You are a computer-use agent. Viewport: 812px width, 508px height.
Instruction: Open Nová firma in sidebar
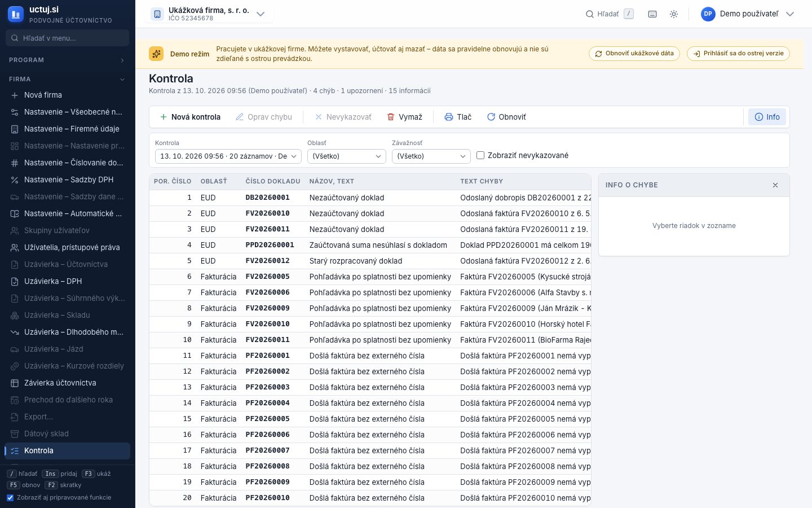pyautogui.click(x=67, y=95)
